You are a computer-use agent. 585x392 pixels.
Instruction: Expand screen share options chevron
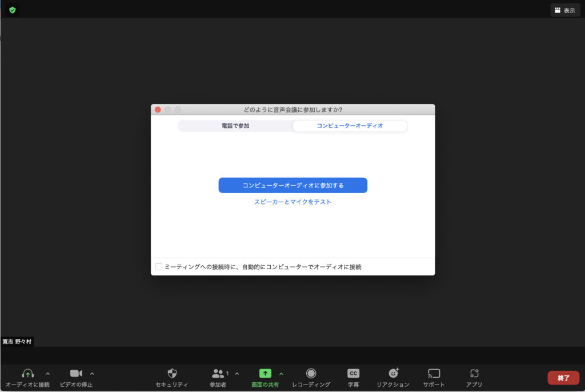[x=281, y=373]
